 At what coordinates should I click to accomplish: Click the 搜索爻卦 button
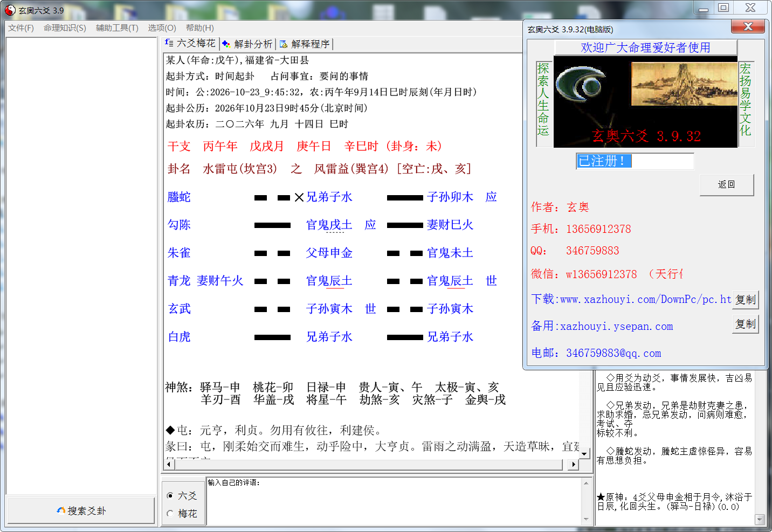point(81,510)
